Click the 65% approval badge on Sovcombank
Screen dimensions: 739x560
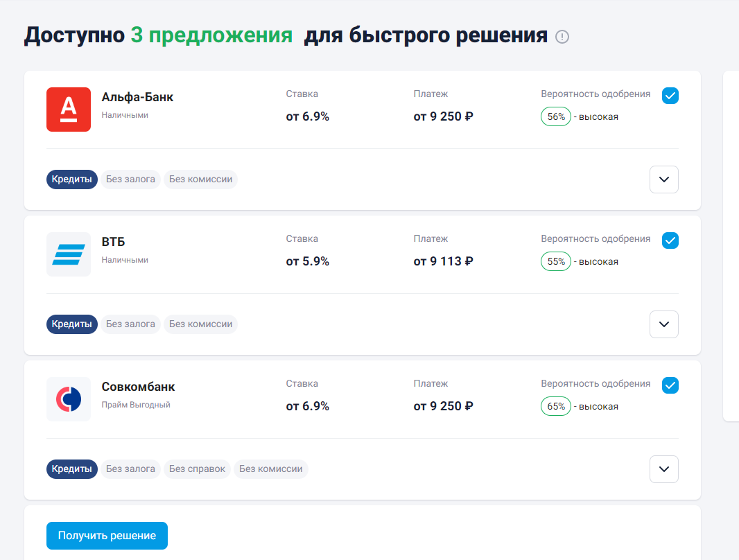click(555, 406)
